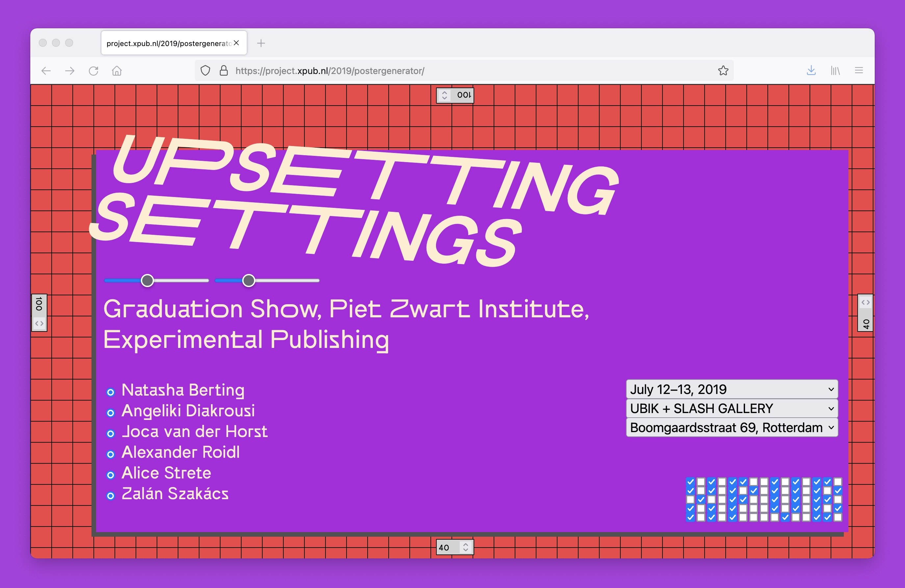The width and height of the screenshot is (905, 588).
Task: Expand the UBIK + SLASH GALLERY dropdown
Action: pyautogui.click(x=732, y=408)
